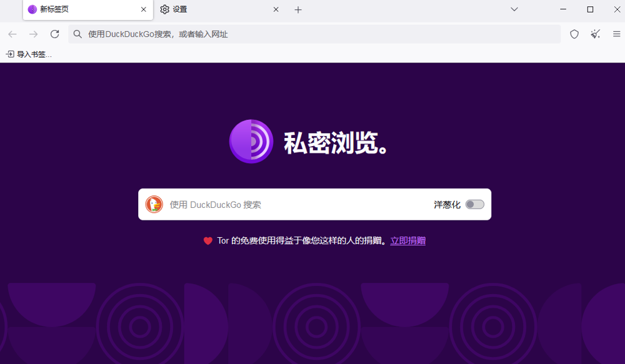Enable the 洋葱化 onionize toggle
The width and height of the screenshot is (625, 364).
(475, 204)
